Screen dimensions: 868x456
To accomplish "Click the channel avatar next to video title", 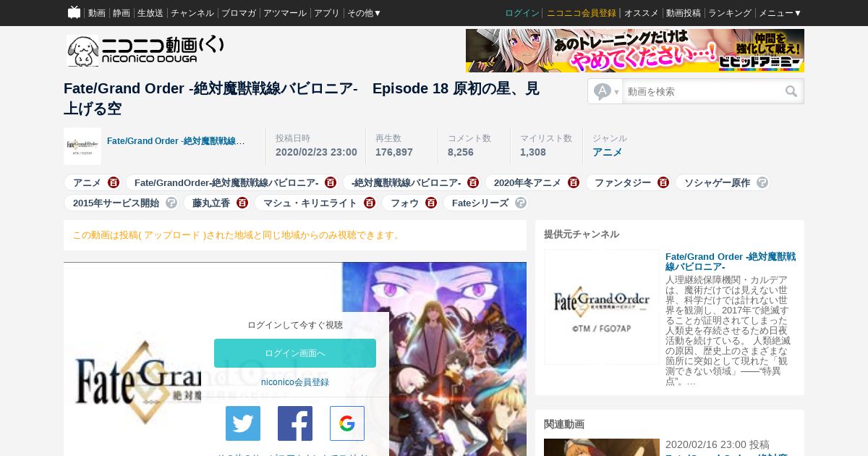I will (x=82, y=146).
